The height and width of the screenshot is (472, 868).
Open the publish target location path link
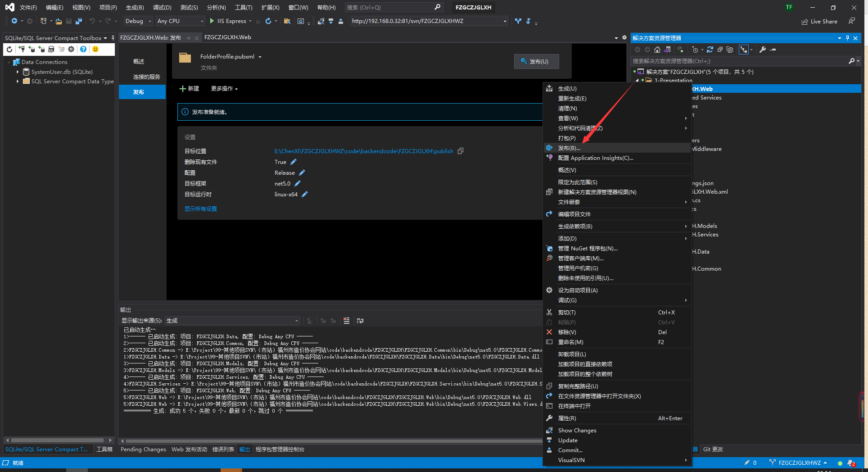pyautogui.click(x=364, y=151)
